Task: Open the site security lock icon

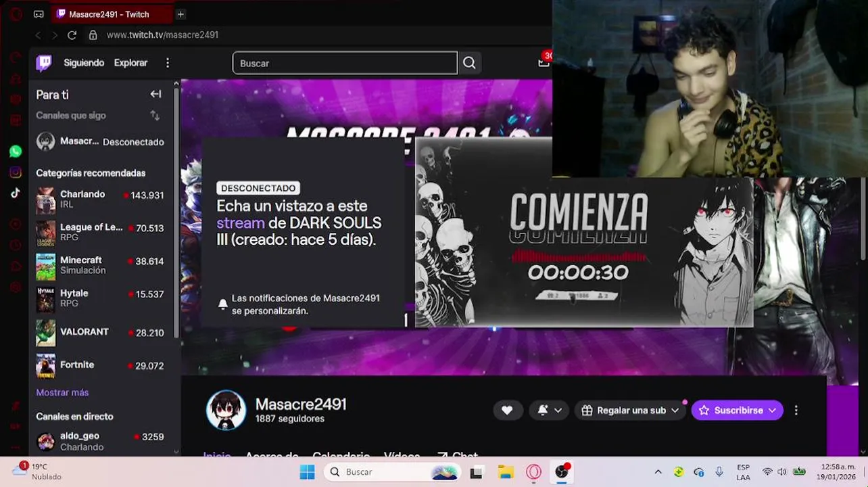Action: [x=93, y=35]
